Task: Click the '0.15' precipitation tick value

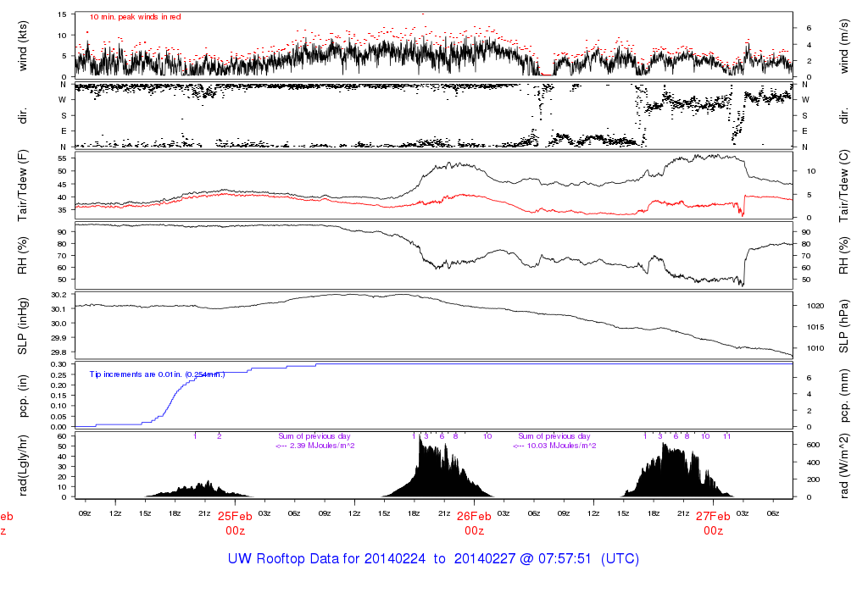Action: coord(59,396)
